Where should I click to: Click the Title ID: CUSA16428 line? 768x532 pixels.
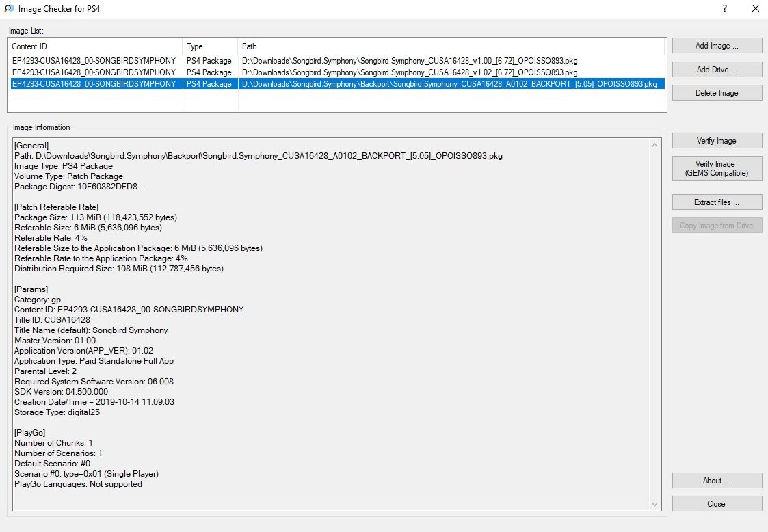click(52, 321)
